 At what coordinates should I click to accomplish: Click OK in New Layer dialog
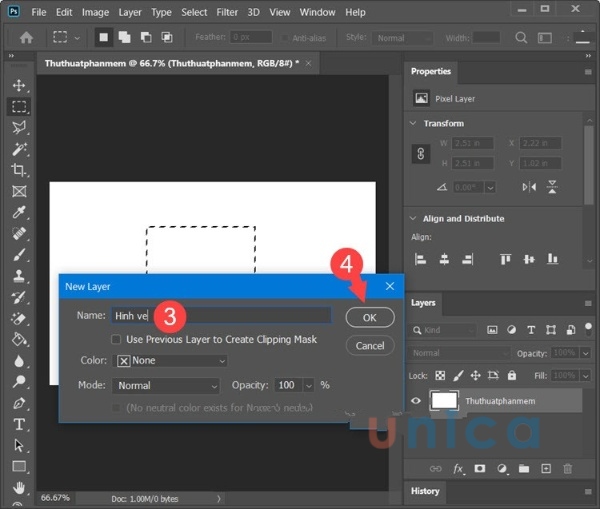369,317
